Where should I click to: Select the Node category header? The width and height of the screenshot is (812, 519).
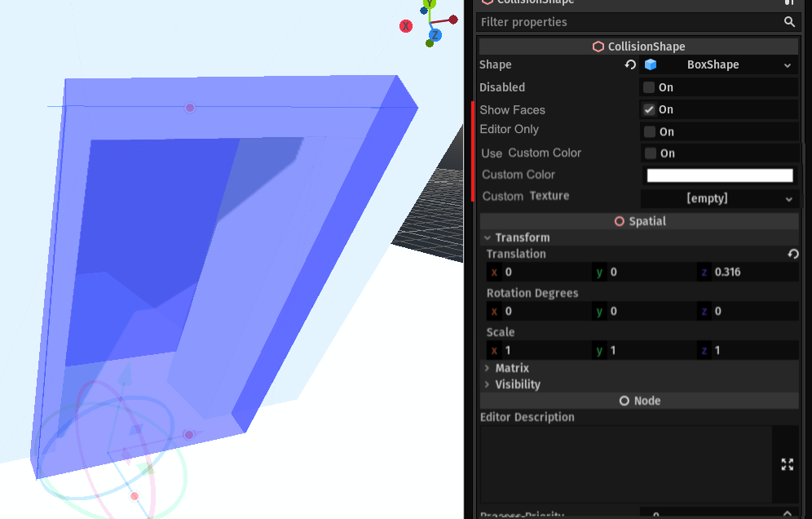click(639, 400)
